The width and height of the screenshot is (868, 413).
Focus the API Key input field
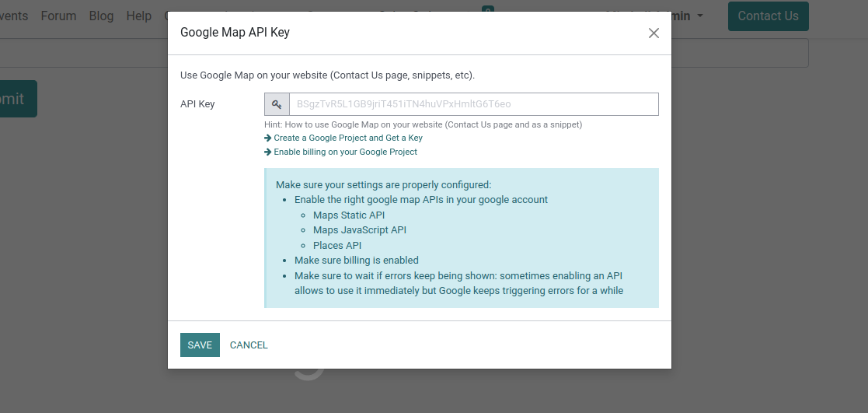tap(474, 104)
